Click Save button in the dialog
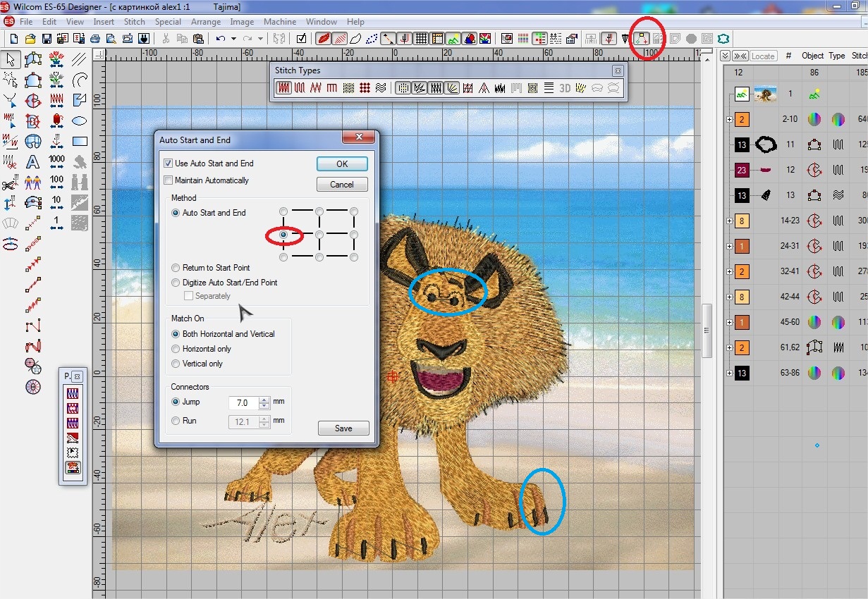The width and height of the screenshot is (868, 599). pos(343,428)
